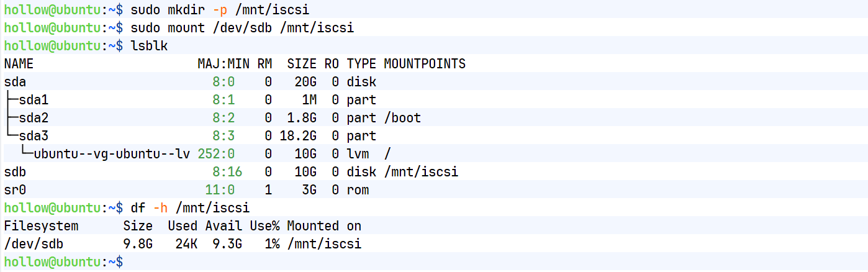Screen dimensions: 868x272
Task: Click the /boot mountpoint text
Action: [x=402, y=118]
